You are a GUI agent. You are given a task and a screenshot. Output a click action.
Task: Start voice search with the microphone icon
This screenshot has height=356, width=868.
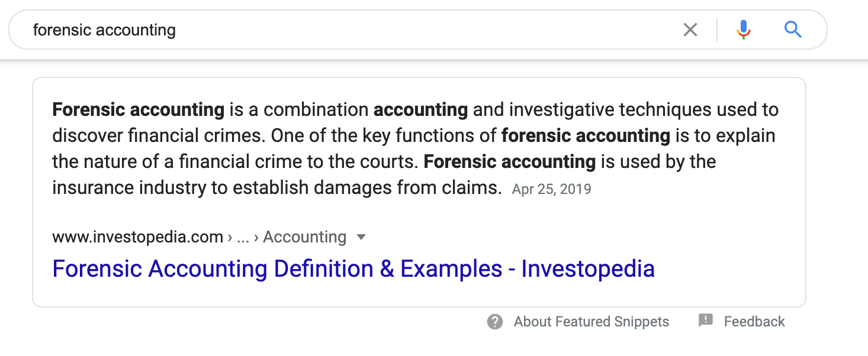click(x=744, y=30)
